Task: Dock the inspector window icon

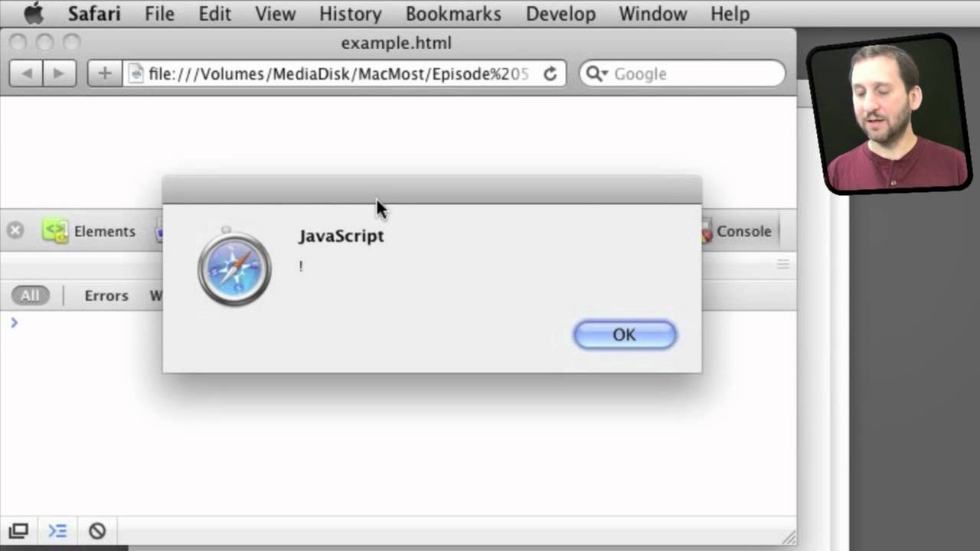Action: [18, 530]
